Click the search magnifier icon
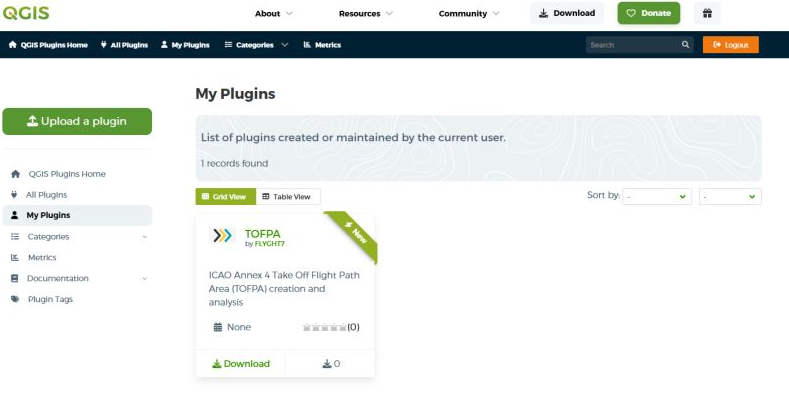789x410 pixels. (685, 45)
